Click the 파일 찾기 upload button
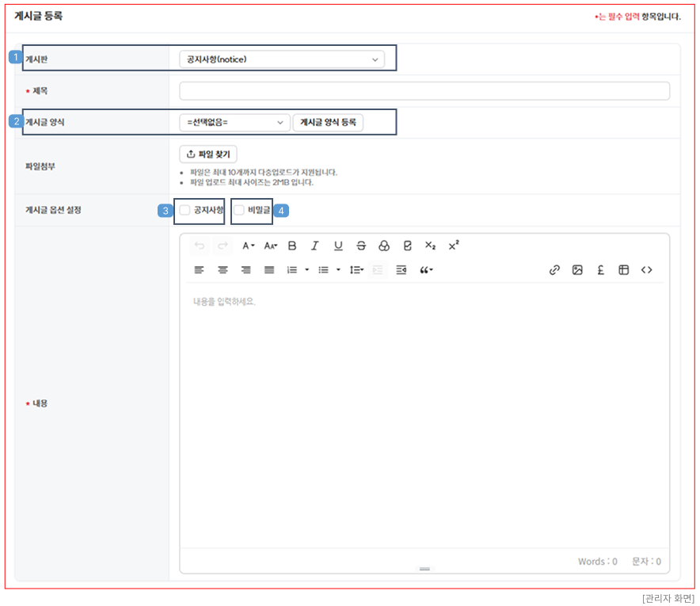This screenshot has width=700, height=606. 208,154
